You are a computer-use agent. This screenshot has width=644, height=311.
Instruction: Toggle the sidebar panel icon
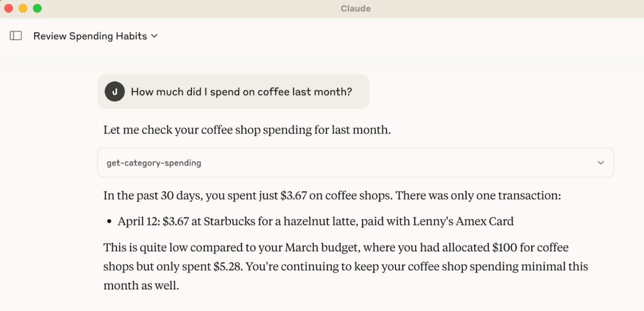tap(16, 36)
